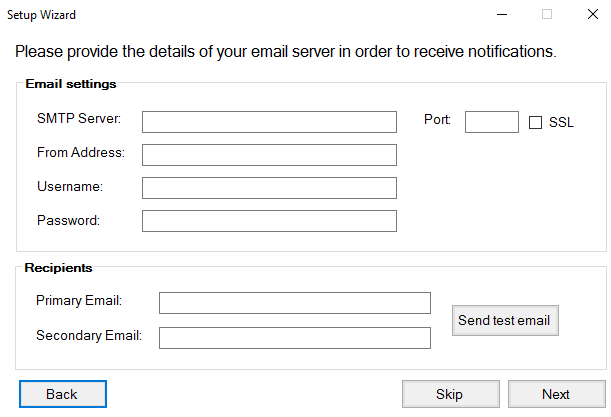The height and width of the screenshot is (417, 611).
Task: Skip the email setup step
Action: [x=451, y=394]
